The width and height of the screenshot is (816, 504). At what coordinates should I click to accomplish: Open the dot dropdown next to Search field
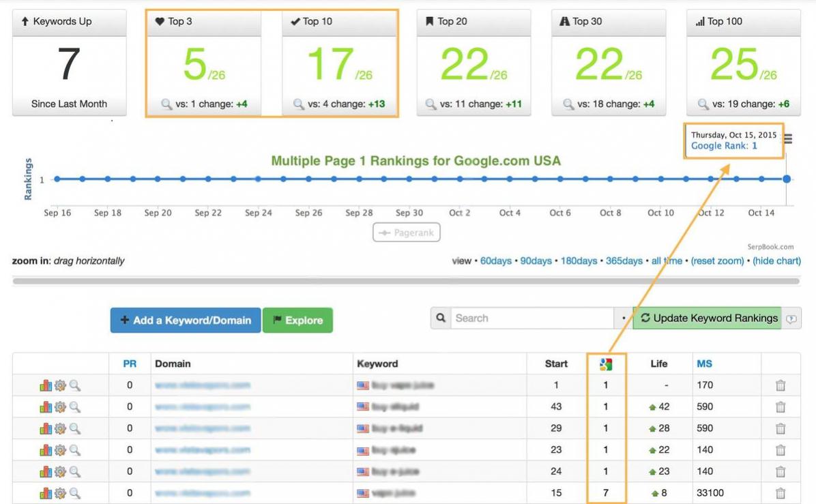click(624, 318)
